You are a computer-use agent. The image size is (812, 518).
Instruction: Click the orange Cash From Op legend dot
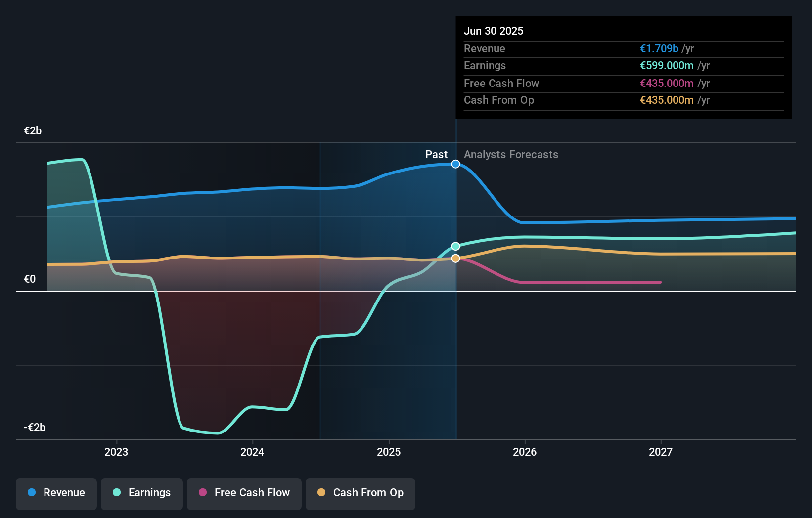click(x=322, y=493)
